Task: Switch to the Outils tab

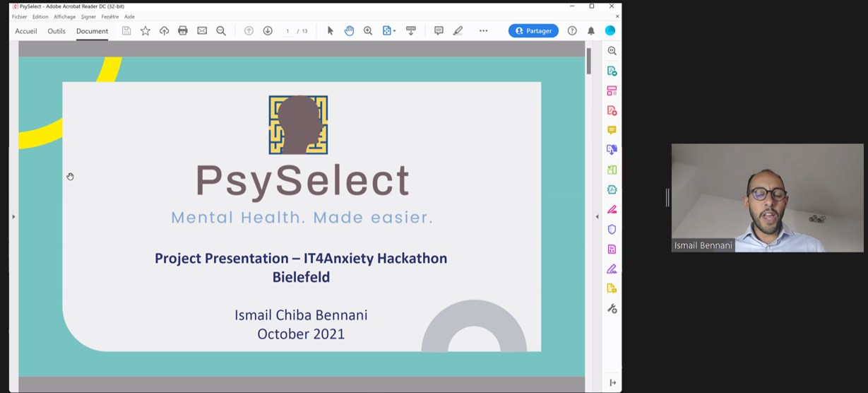Action: click(57, 31)
